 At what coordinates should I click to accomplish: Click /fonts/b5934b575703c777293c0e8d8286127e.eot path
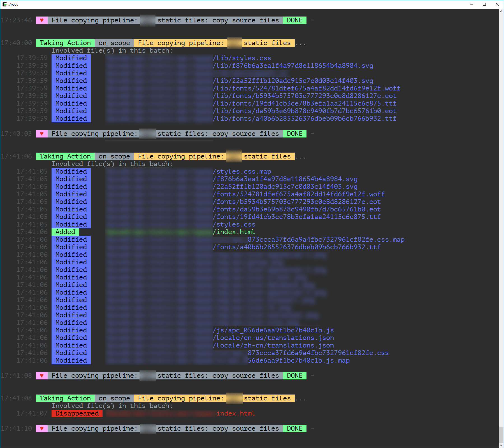pos(297,202)
